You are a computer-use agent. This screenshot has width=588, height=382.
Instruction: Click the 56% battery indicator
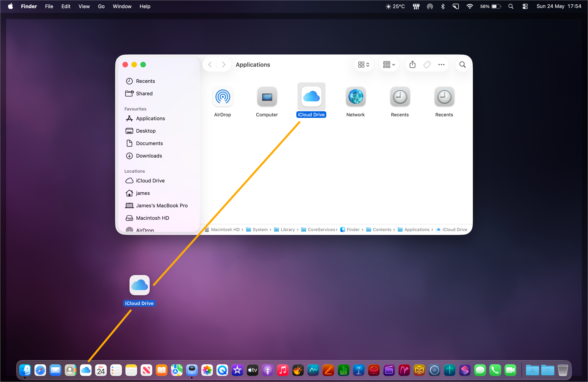[490, 6]
